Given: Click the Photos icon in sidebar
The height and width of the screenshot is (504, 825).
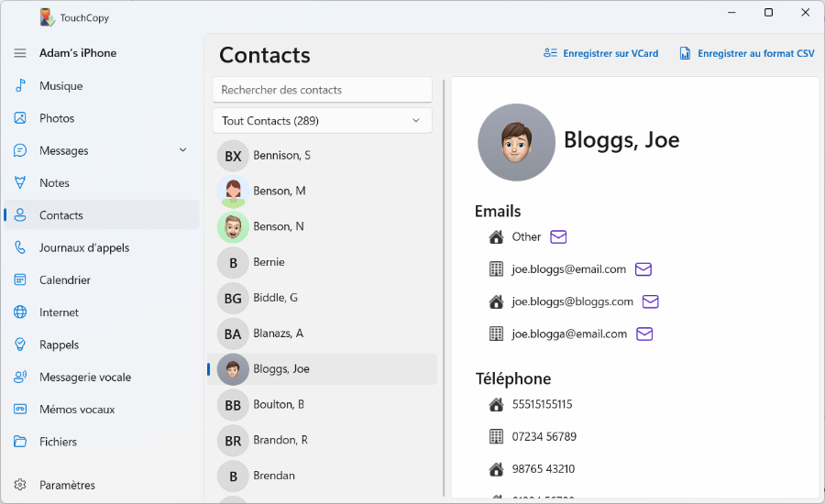Looking at the screenshot, I should (x=20, y=118).
